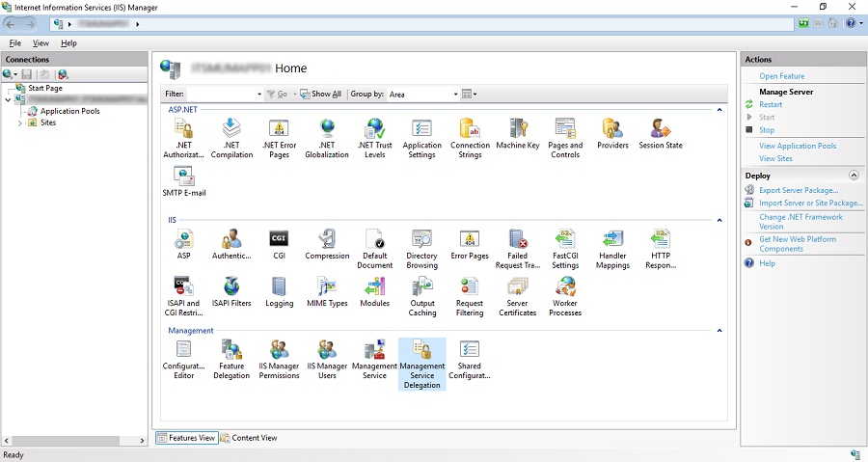The image size is (868, 462).
Task: Open the Compression feature
Action: [x=327, y=244]
